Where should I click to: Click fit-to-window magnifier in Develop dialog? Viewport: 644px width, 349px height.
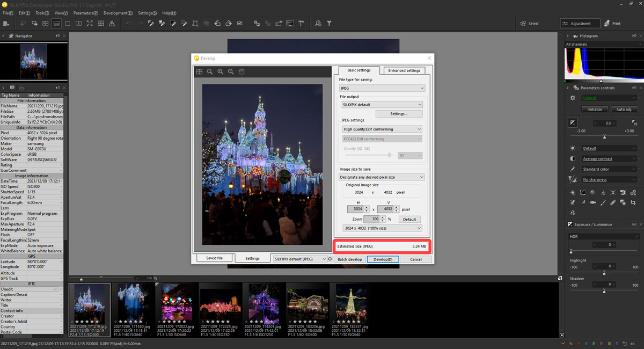(x=210, y=71)
